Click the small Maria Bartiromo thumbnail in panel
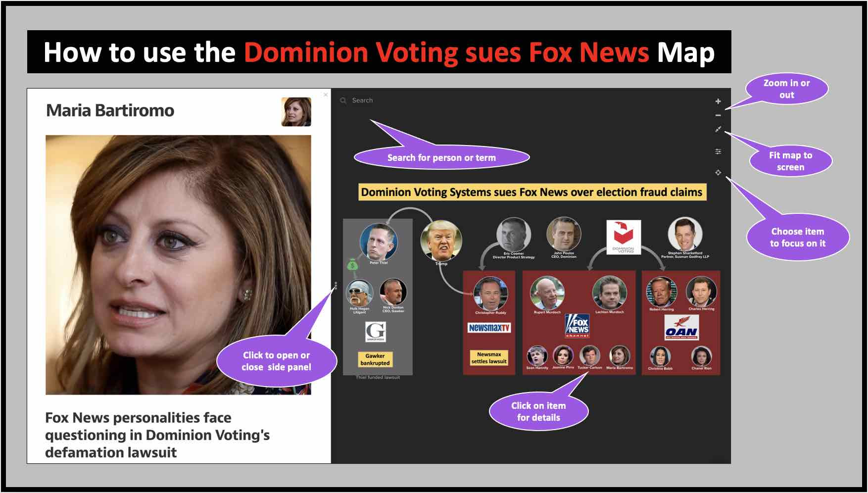Screen dimensions: 868x493 coord(296,112)
